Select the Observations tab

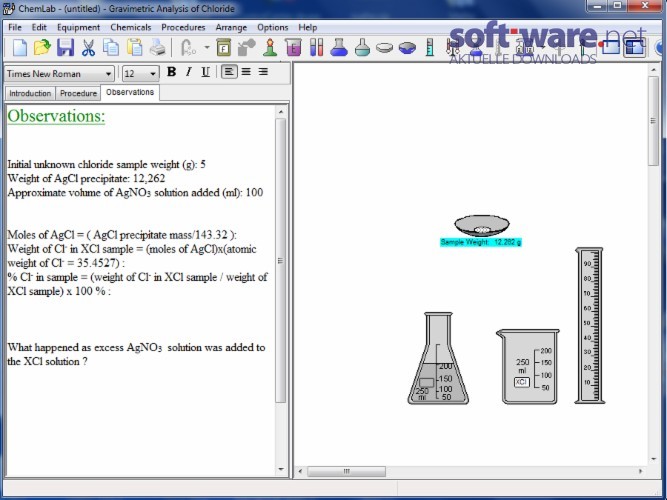pos(130,92)
